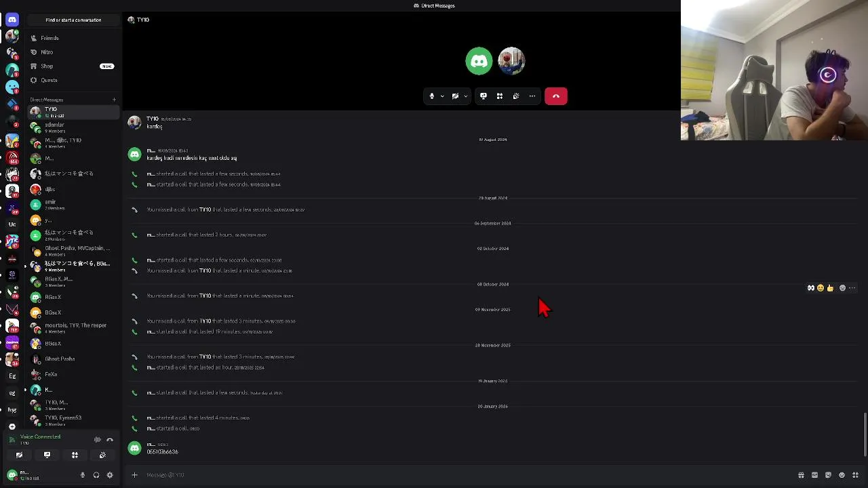The width and height of the screenshot is (868, 488).
Task: Click the TY10 name in conversation header
Action: click(x=143, y=20)
